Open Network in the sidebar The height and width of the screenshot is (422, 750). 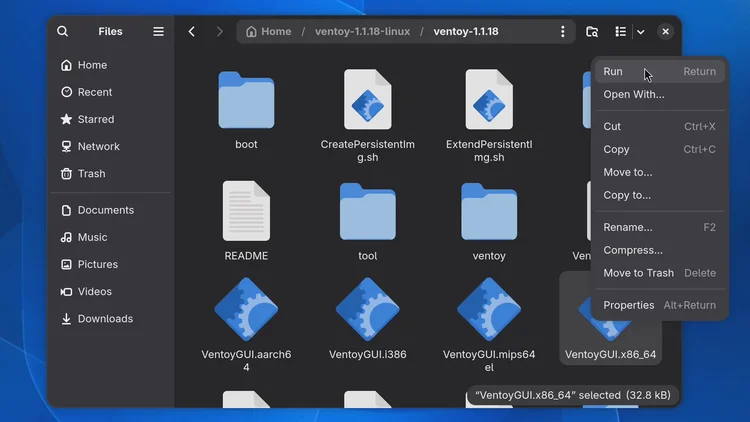pyautogui.click(x=110, y=146)
